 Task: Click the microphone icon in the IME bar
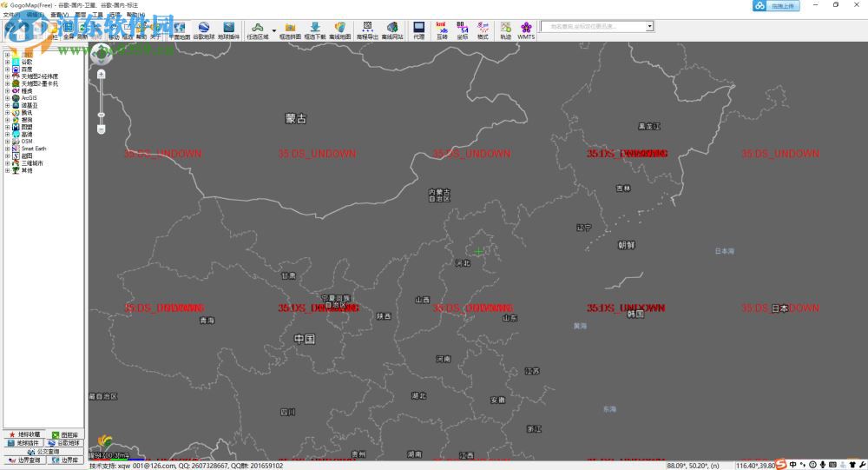pos(823,465)
